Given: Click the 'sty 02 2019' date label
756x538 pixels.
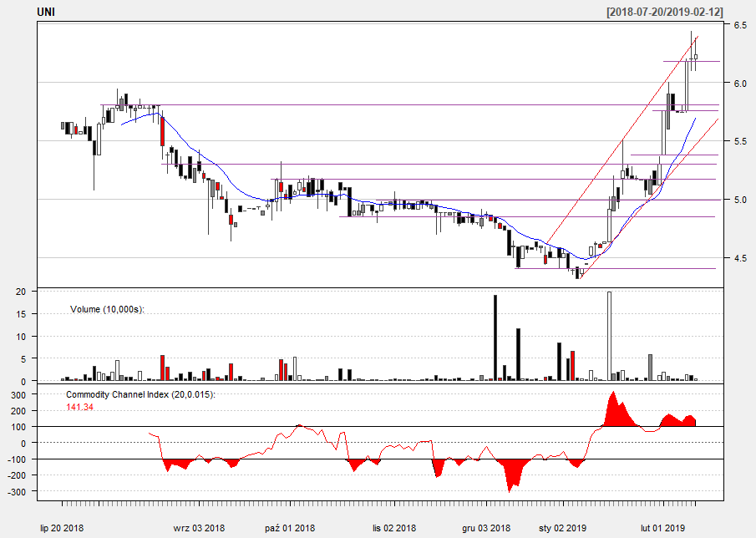Looking at the screenshot, I should pyautogui.click(x=563, y=528).
